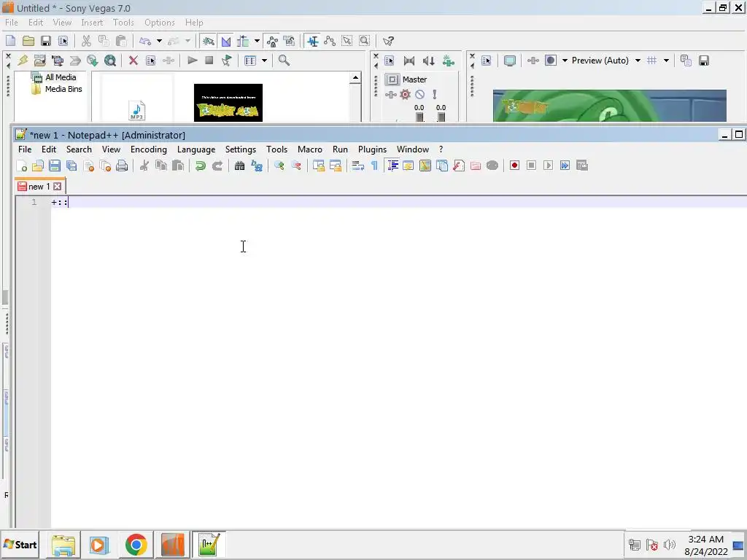Viewport: 747px width, 560px height.
Task: Toggle Word Wrap icon in Notepad++ toolbar
Action: 357,166
